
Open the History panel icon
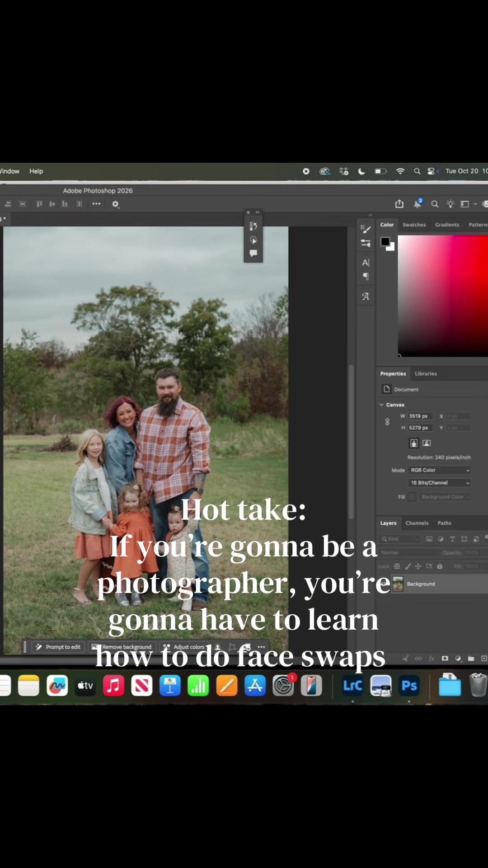253,226
